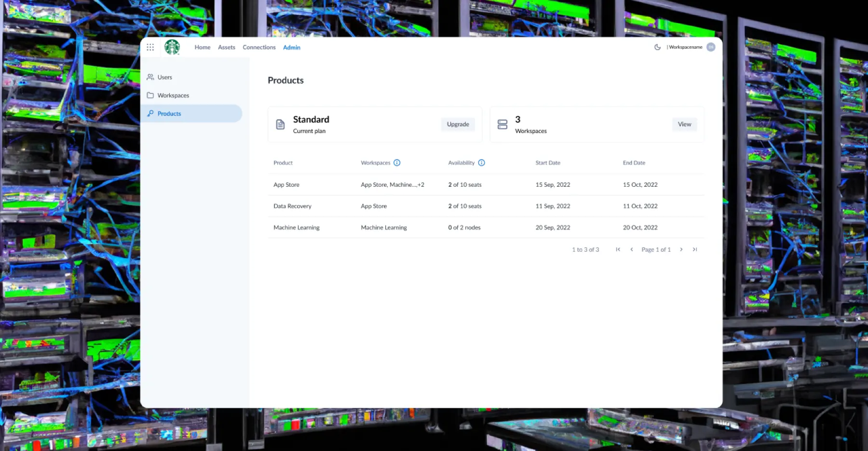
Task: Open the Connections tab
Action: (259, 47)
